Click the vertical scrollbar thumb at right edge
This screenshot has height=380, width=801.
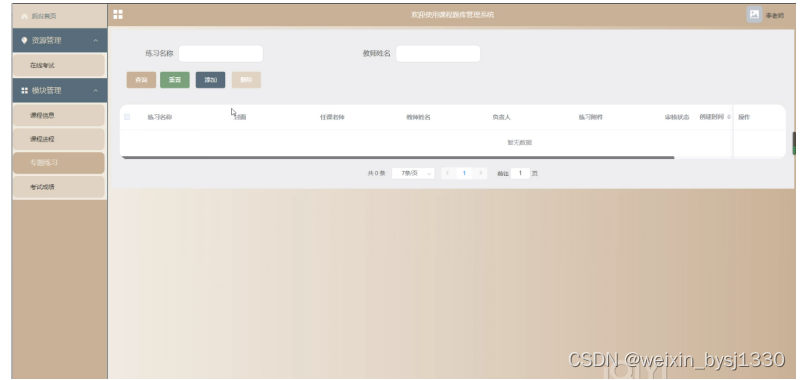(794, 143)
